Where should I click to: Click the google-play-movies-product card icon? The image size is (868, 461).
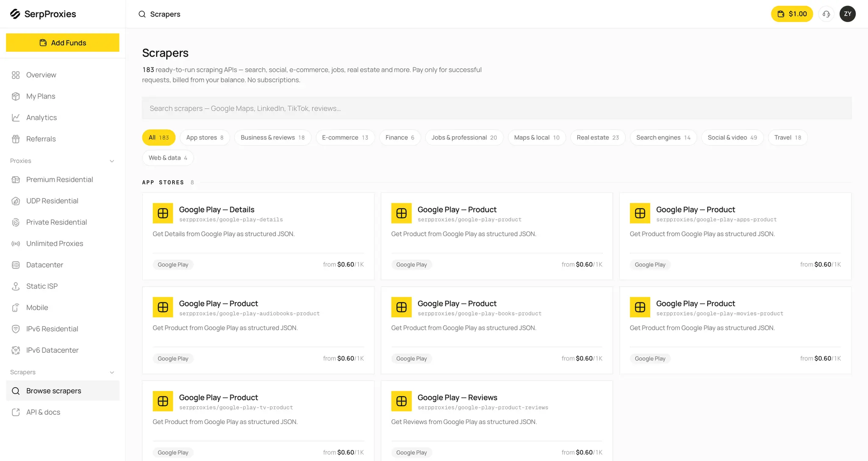640,307
